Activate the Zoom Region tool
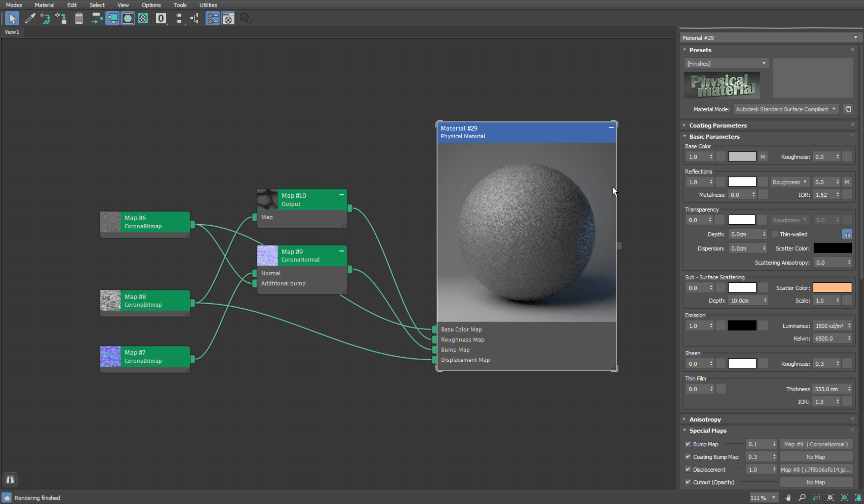This screenshot has width=864, height=504. (x=816, y=498)
